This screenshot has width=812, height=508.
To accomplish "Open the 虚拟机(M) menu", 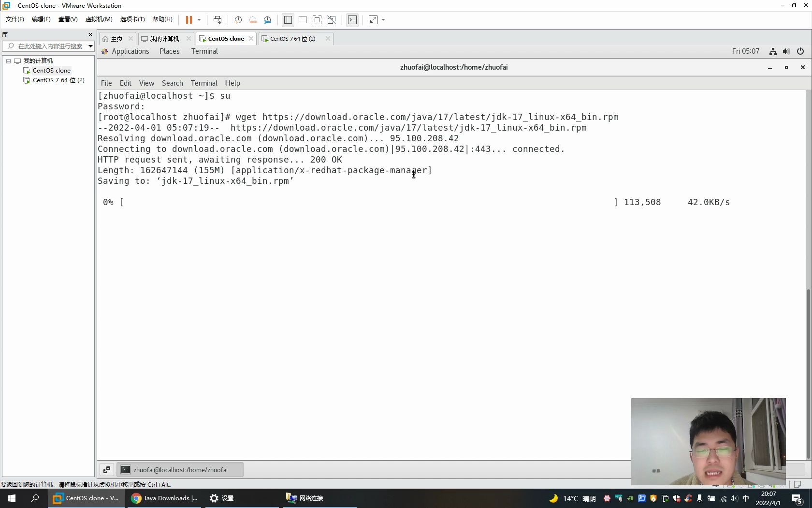I will click(99, 20).
